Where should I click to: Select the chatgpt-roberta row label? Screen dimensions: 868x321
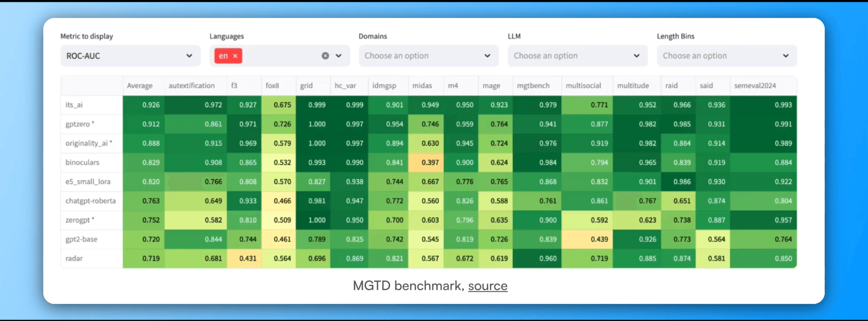[x=92, y=201]
